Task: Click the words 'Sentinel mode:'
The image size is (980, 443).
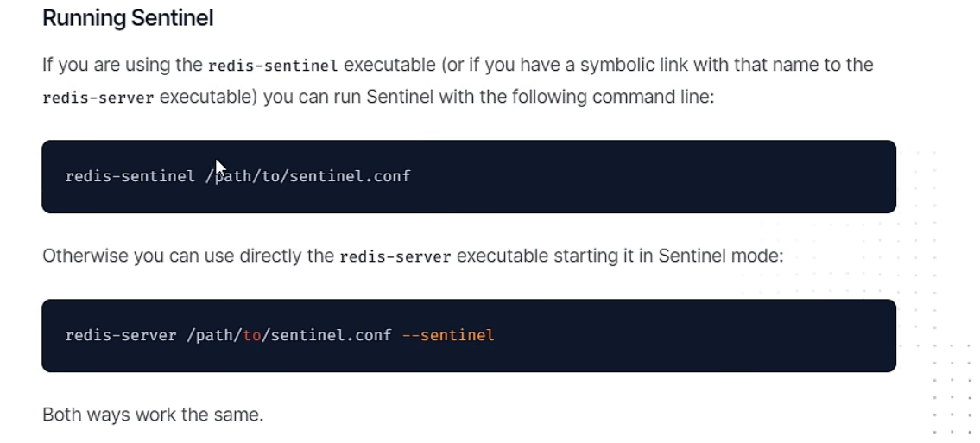Action: click(721, 256)
